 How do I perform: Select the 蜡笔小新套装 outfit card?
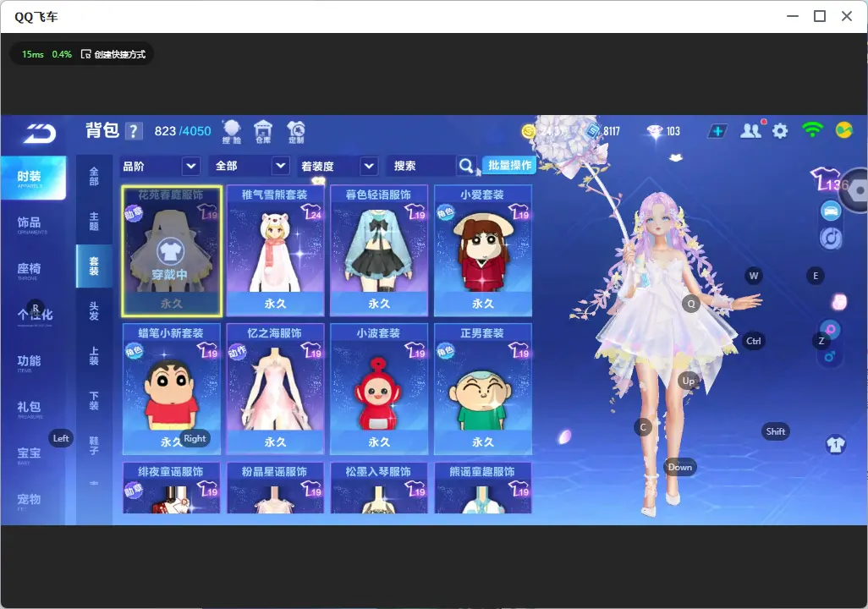click(172, 389)
